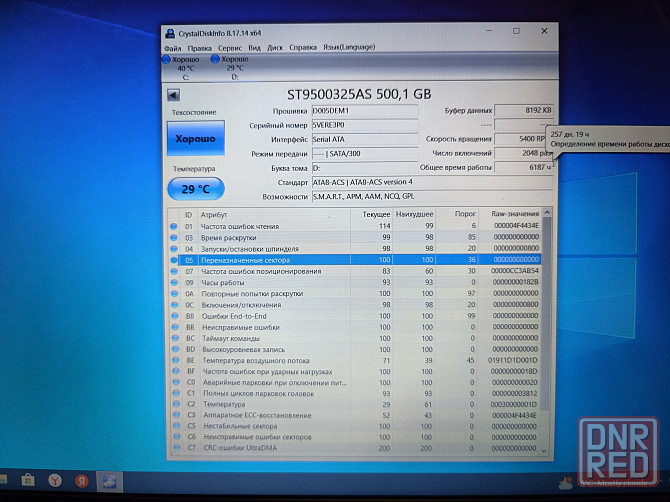The image size is (670, 502).
Task: Click the status circle icon for row 09
Action: pyautogui.click(x=174, y=282)
